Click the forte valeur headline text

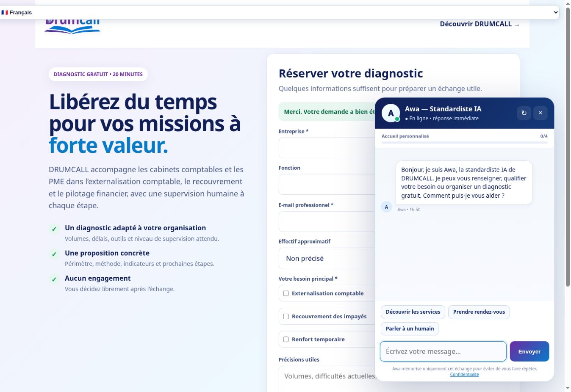pos(108,145)
